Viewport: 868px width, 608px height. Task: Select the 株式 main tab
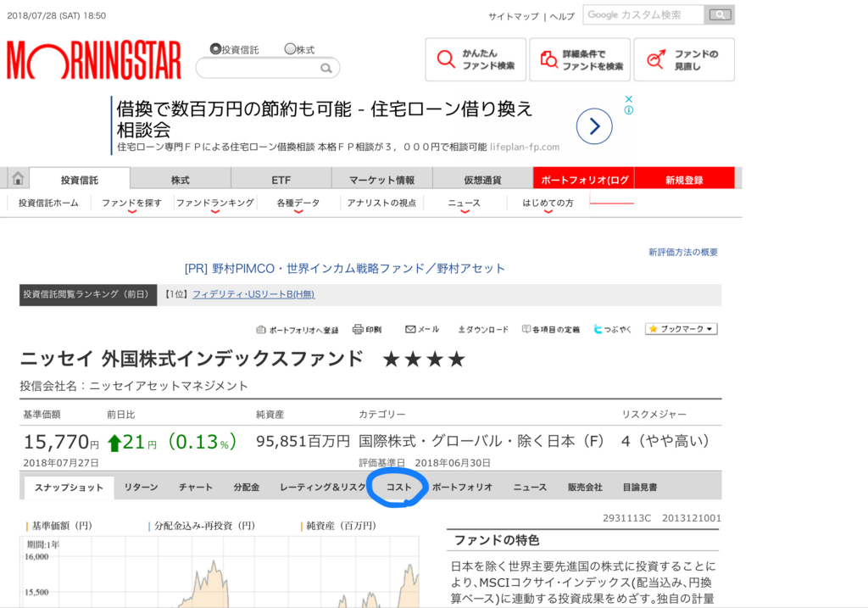(181, 180)
